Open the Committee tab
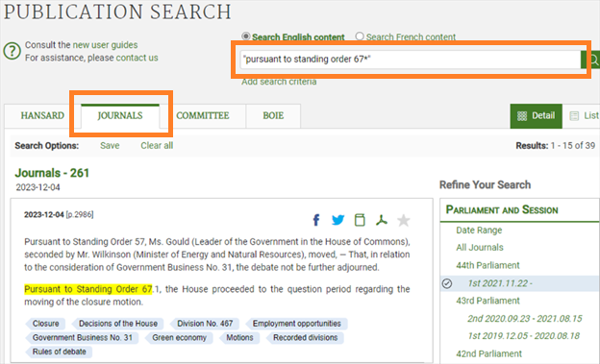The image size is (600, 364). point(203,116)
